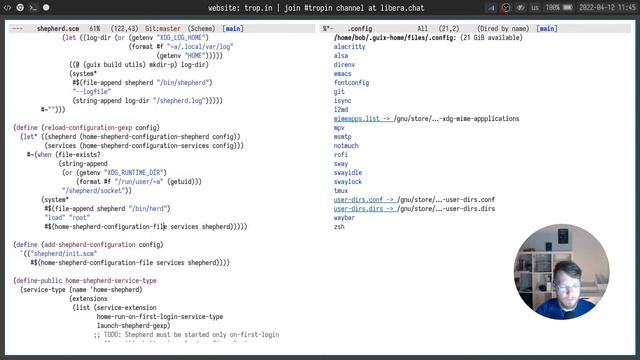Open the swaylock directory in Dired
Screen dimensions: 640x360
tap(348, 181)
